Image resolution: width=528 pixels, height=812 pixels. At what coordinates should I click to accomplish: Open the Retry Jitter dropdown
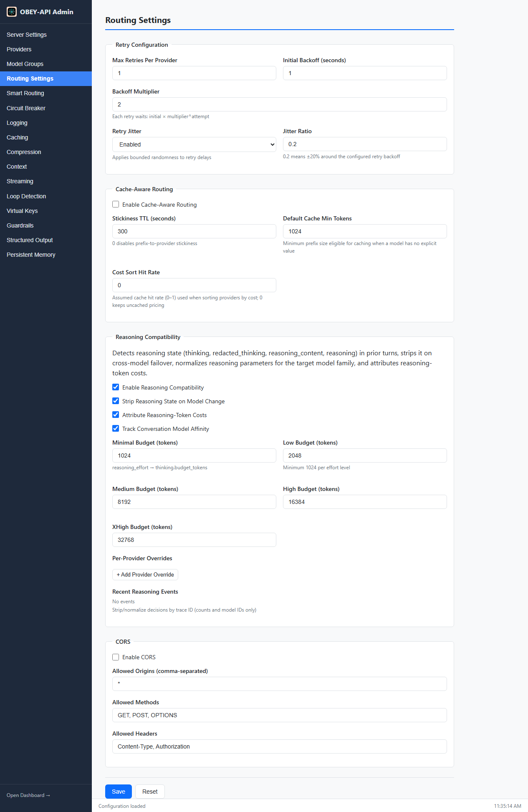pos(194,144)
